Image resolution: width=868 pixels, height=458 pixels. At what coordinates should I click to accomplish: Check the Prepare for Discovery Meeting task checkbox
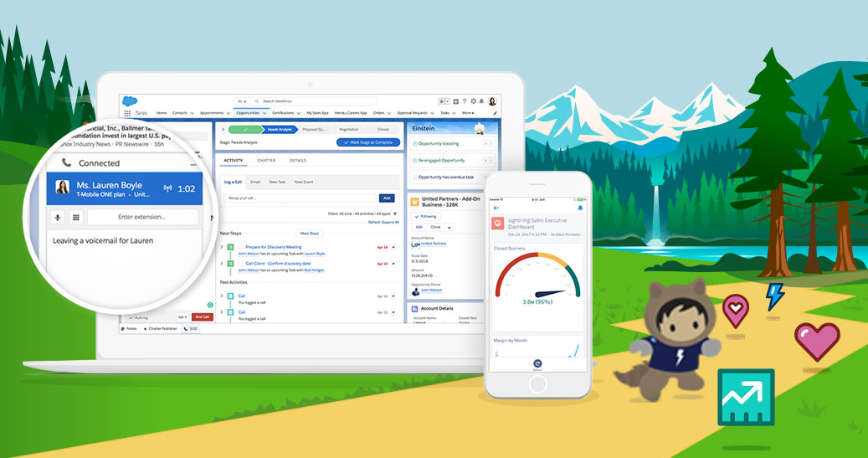(x=241, y=247)
